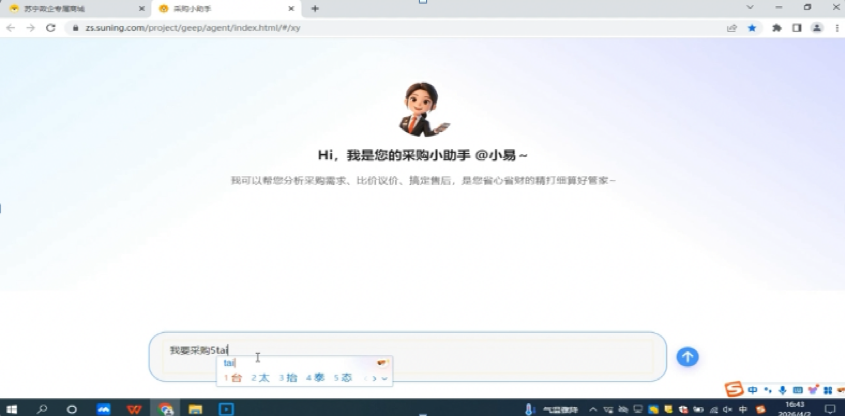Screen dimensions: 845x416
Task: Select the 采购小助手 tab
Action: 224,9
